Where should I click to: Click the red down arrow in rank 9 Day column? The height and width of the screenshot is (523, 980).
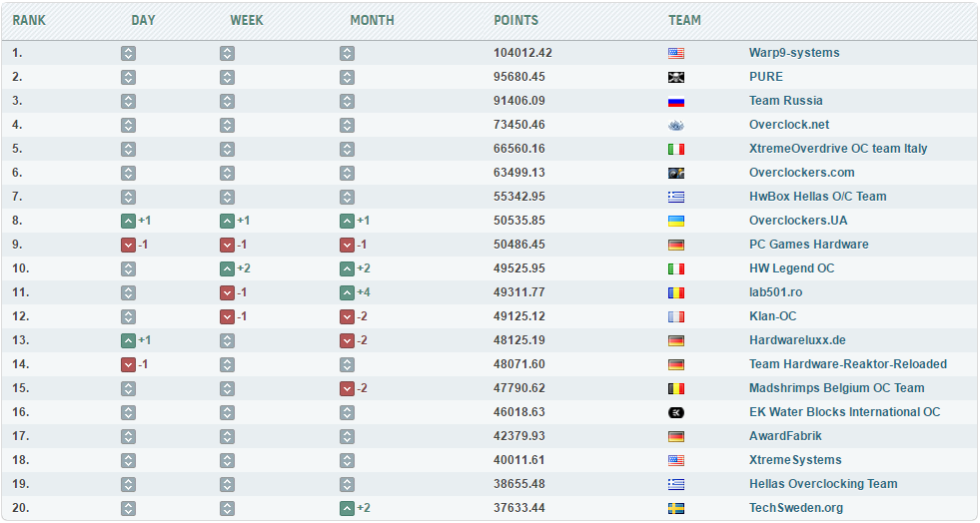tap(128, 245)
